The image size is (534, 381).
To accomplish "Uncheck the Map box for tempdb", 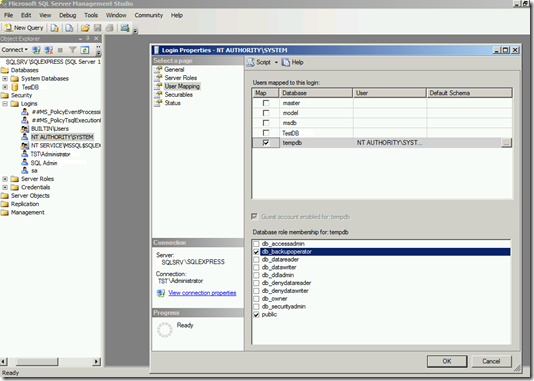I will tap(266, 143).
